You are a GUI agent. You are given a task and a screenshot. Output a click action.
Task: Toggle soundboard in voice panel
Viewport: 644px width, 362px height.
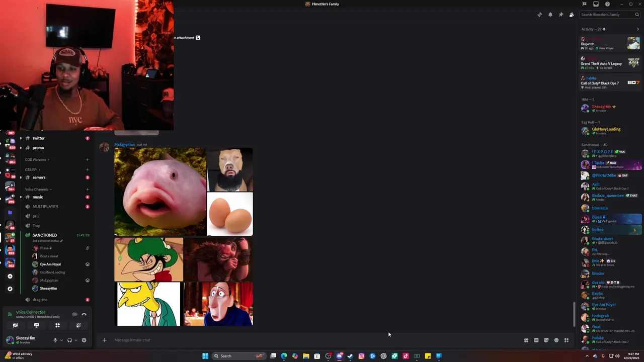tap(78, 325)
